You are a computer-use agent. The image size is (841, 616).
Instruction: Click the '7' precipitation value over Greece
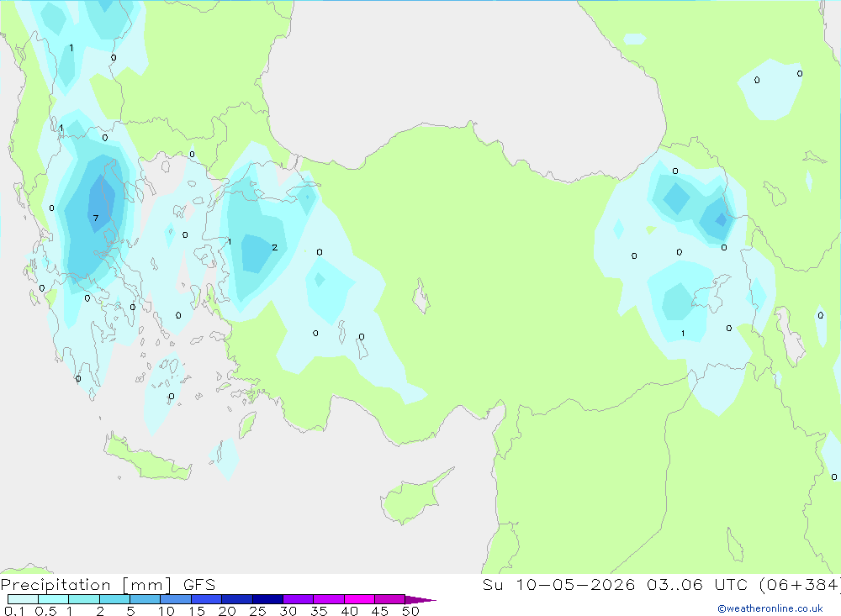click(96, 218)
